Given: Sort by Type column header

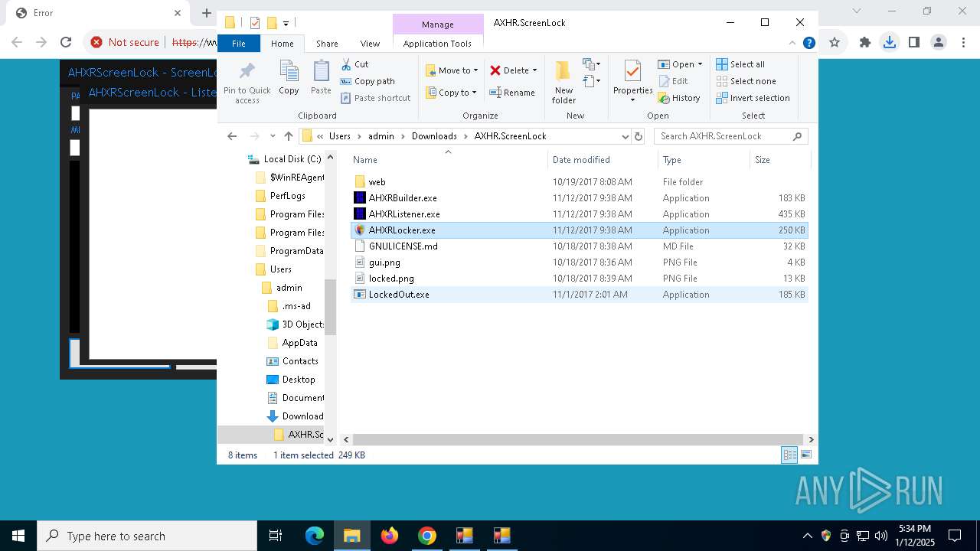Looking at the screenshot, I should tap(704, 160).
